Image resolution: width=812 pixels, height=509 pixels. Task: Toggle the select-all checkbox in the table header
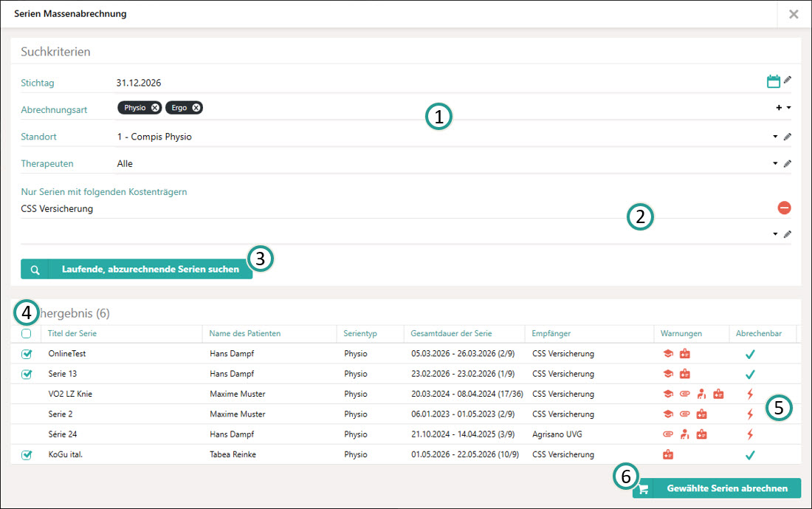point(27,334)
